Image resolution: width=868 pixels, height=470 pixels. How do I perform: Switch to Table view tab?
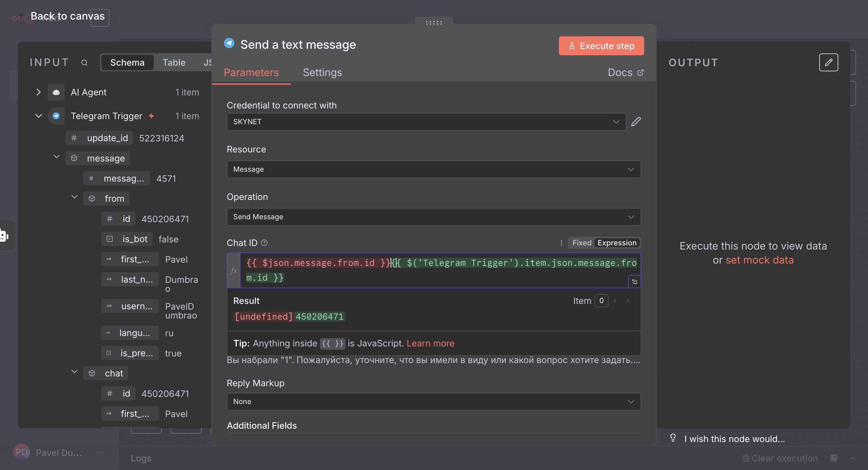174,63
